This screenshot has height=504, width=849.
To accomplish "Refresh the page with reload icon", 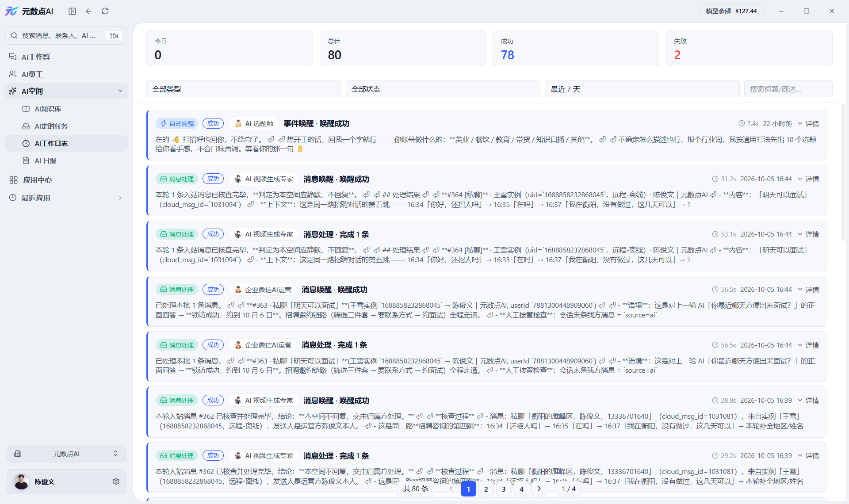I will [x=105, y=11].
